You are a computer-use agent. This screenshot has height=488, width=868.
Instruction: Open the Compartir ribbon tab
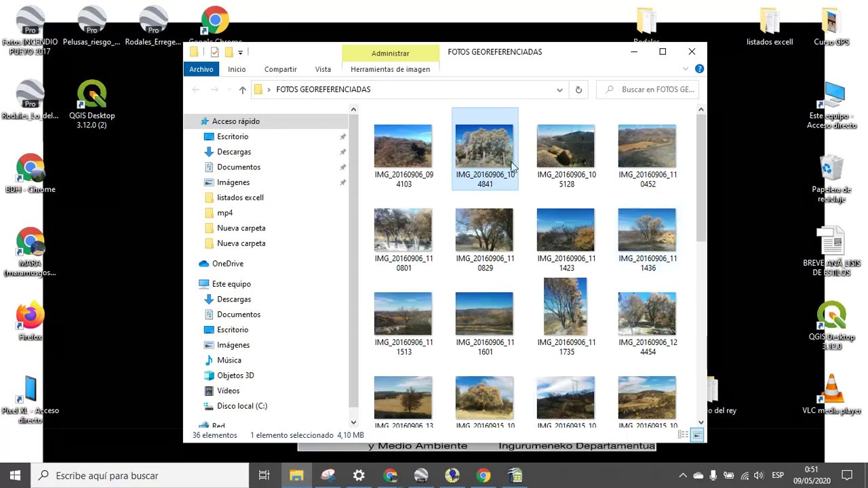coord(281,69)
